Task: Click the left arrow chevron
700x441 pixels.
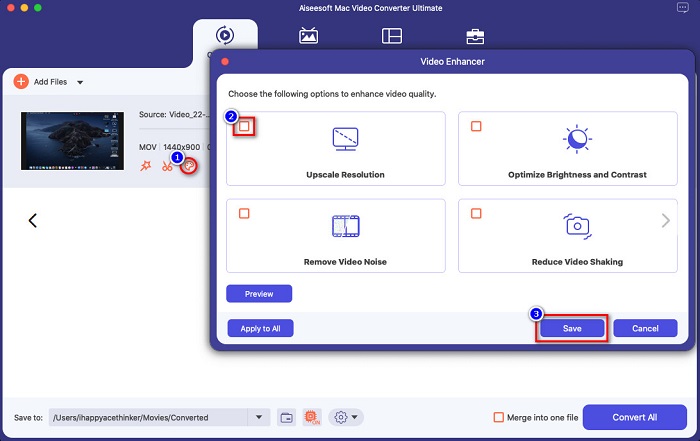Action: click(x=33, y=220)
